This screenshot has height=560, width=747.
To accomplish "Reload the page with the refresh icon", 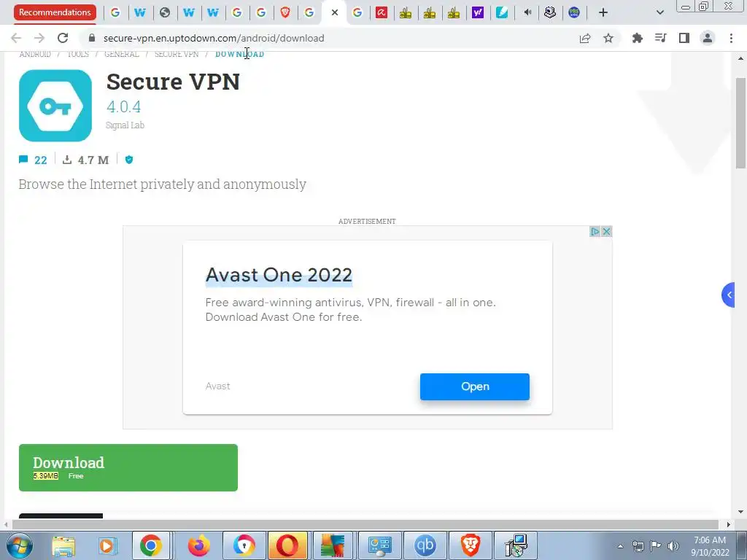I will click(63, 38).
